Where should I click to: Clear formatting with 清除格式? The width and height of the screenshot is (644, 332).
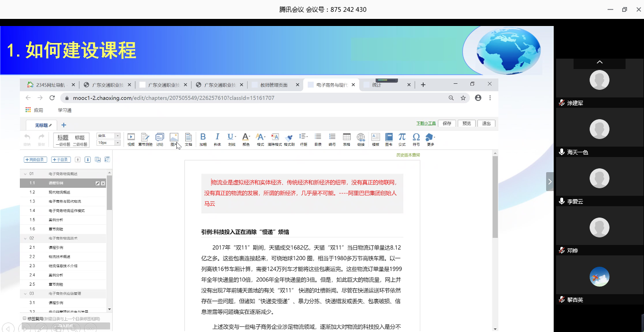[275, 140]
